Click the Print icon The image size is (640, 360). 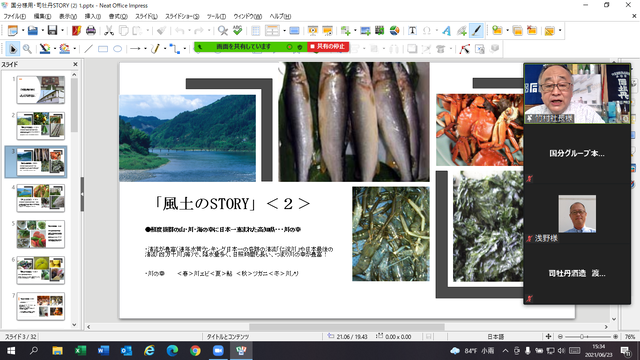point(91,31)
